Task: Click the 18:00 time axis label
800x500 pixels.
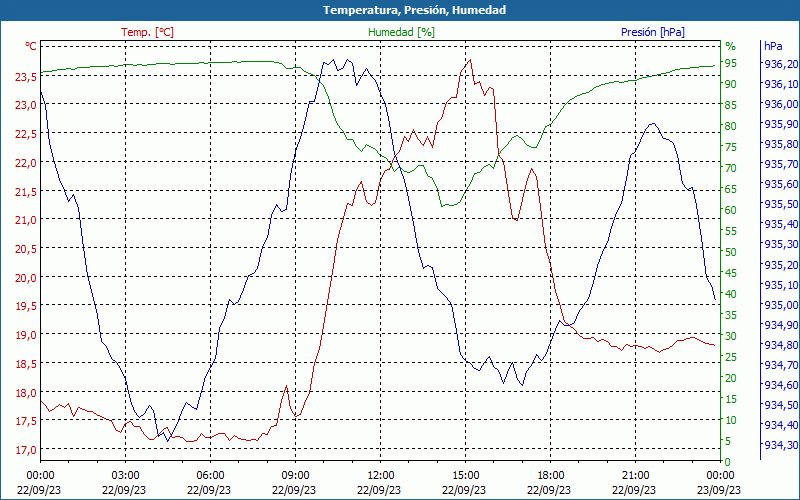Action: [x=550, y=476]
